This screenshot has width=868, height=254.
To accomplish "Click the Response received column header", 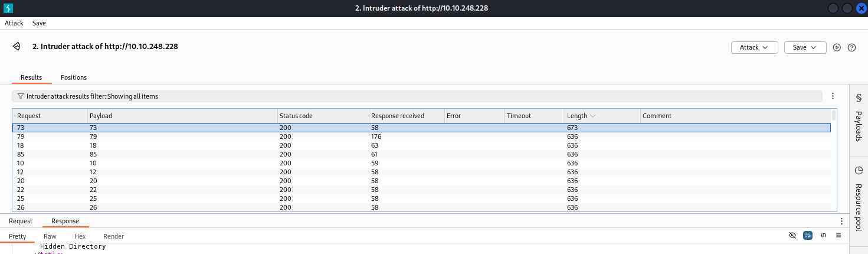I will coord(407,116).
